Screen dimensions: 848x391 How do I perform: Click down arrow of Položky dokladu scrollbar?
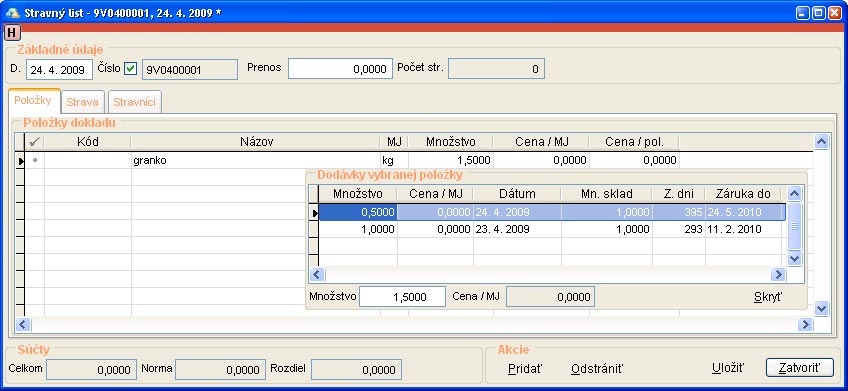(x=822, y=309)
